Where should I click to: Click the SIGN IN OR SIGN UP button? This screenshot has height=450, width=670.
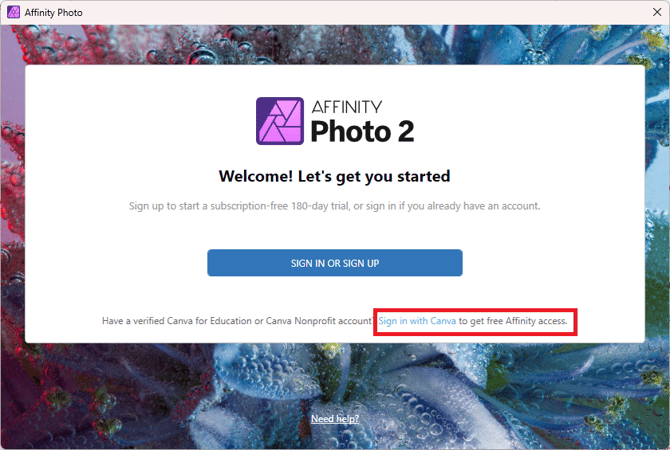click(x=334, y=263)
